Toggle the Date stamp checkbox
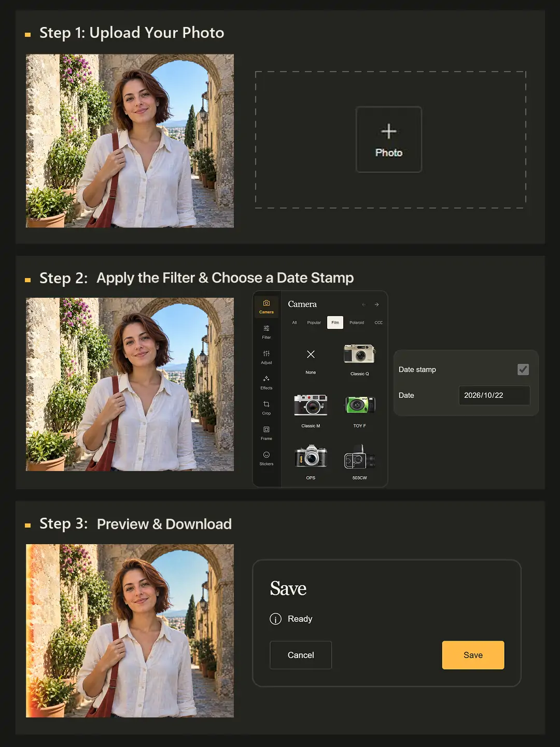This screenshot has height=747, width=560. [x=523, y=369]
